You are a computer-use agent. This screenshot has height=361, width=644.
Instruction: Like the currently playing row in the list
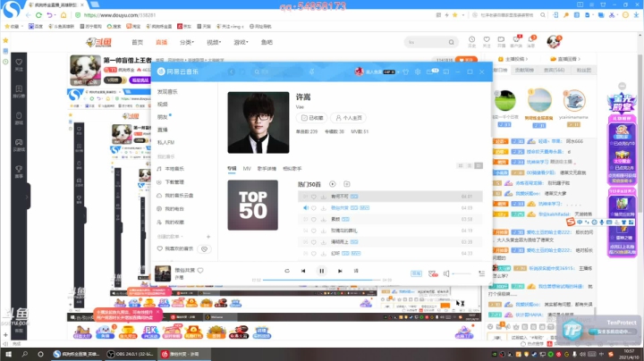click(x=313, y=208)
